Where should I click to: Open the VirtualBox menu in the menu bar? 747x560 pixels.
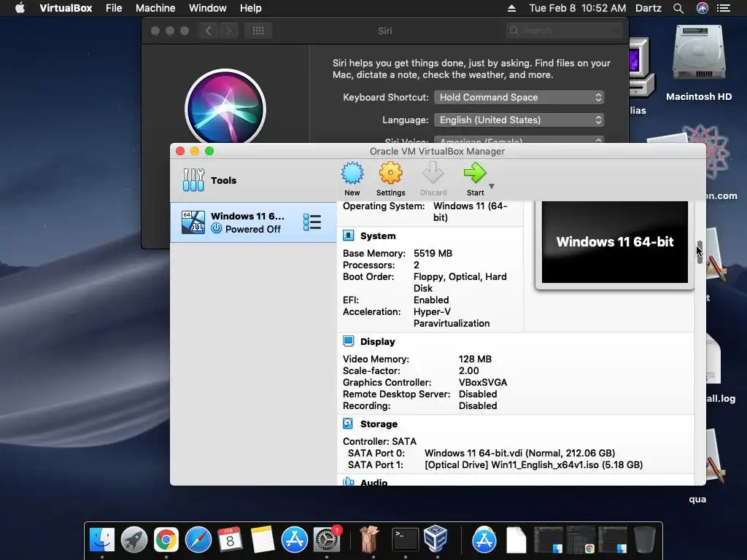(66, 8)
